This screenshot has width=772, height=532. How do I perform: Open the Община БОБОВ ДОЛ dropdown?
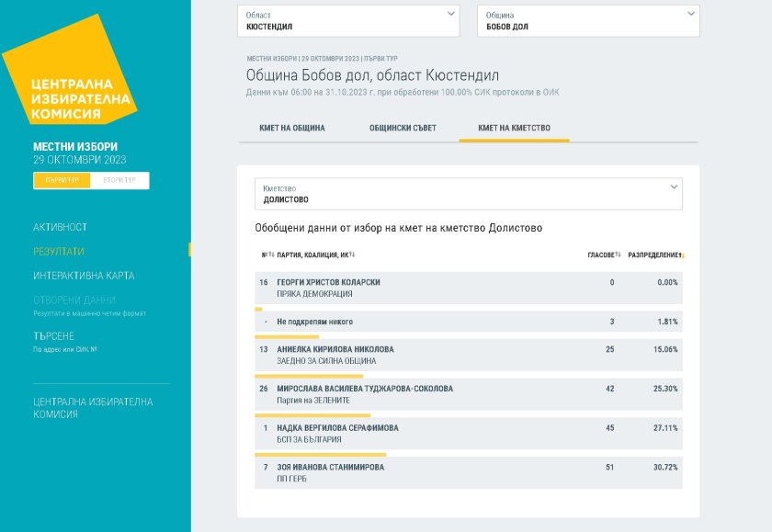tap(588, 20)
